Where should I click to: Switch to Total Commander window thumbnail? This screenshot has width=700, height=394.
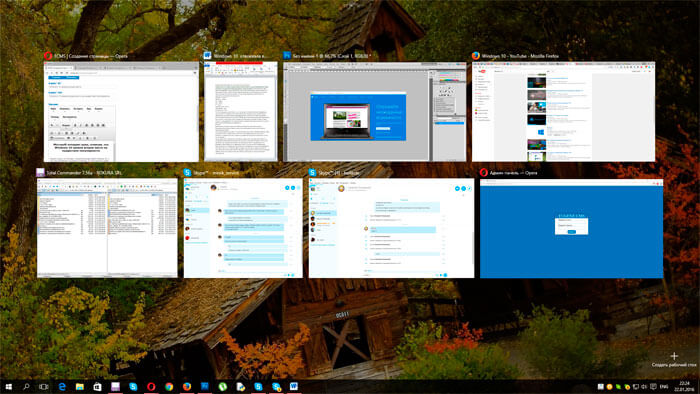(107, 228)
